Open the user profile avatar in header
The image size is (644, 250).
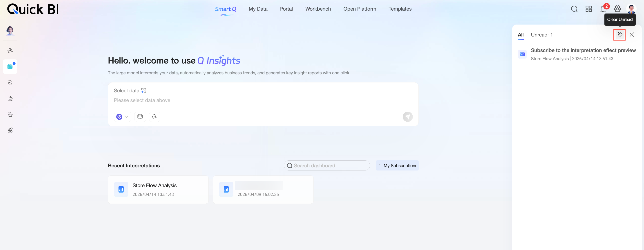(631, 9)
